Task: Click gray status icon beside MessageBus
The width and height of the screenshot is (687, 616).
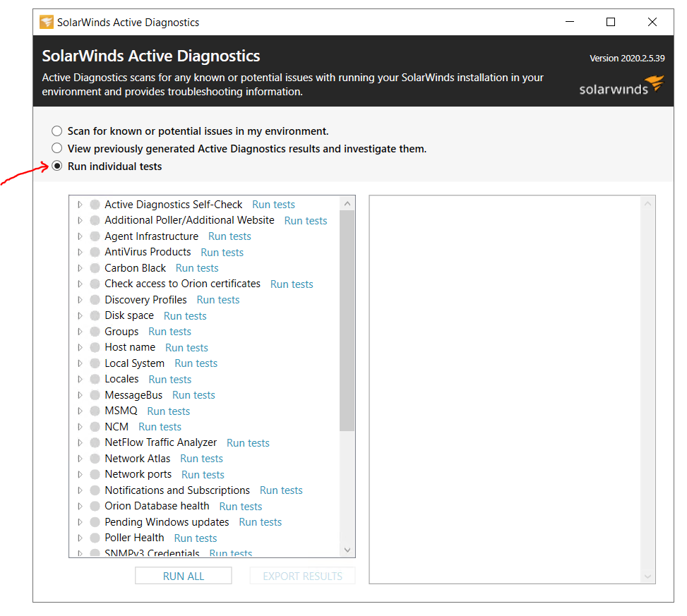Action: coord(95,395)
